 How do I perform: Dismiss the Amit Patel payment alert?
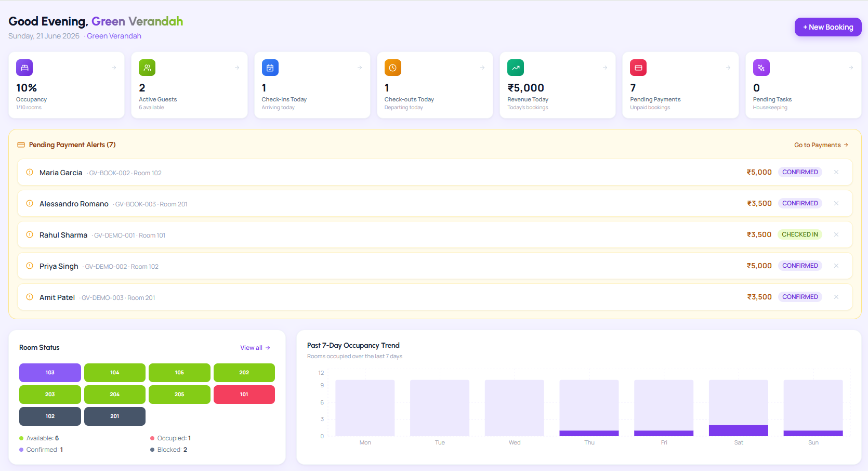[836, 297]
